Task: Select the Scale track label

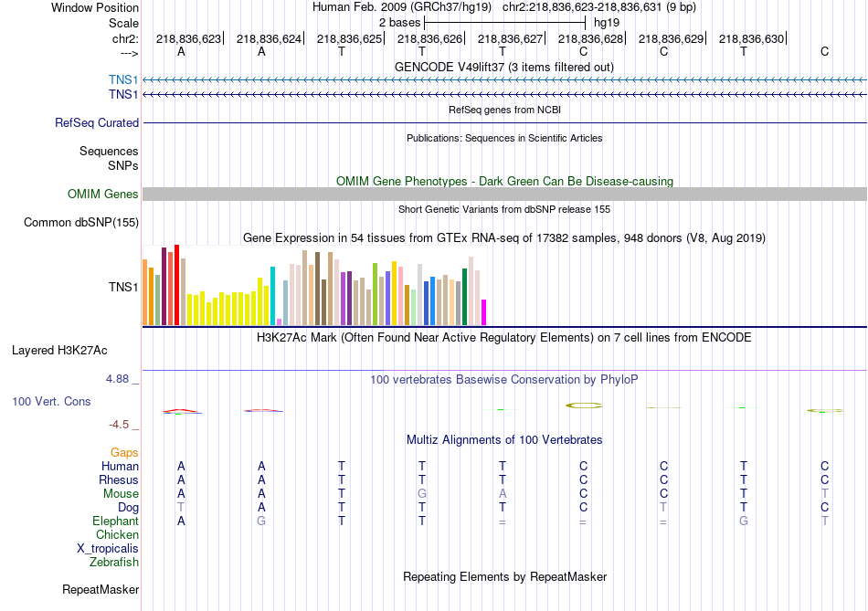Action: pos(123,23)
